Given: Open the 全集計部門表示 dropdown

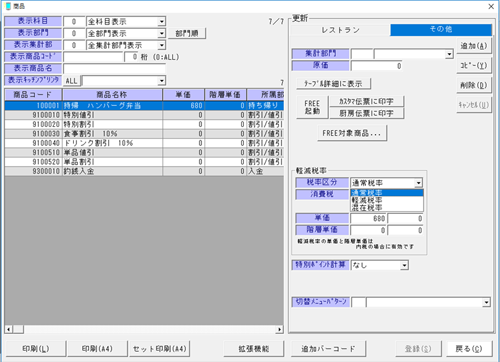Looking at the screenshot, I should [162, 45].
